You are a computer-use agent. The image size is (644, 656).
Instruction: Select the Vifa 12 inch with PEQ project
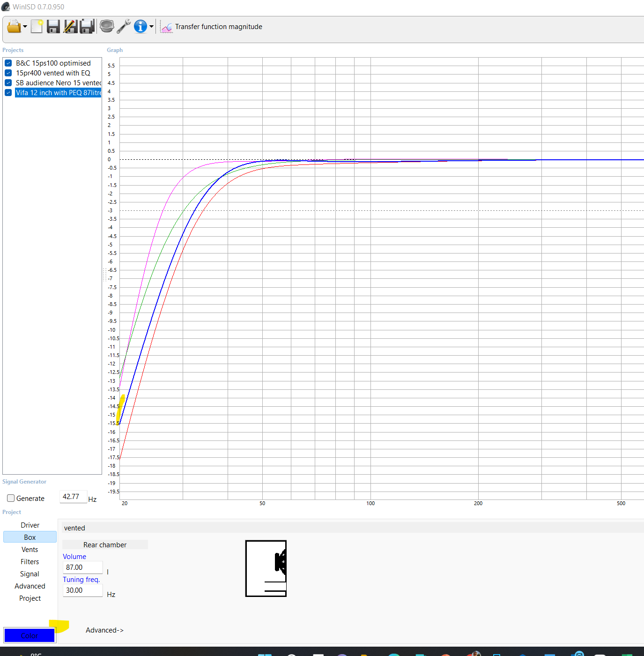58,93
